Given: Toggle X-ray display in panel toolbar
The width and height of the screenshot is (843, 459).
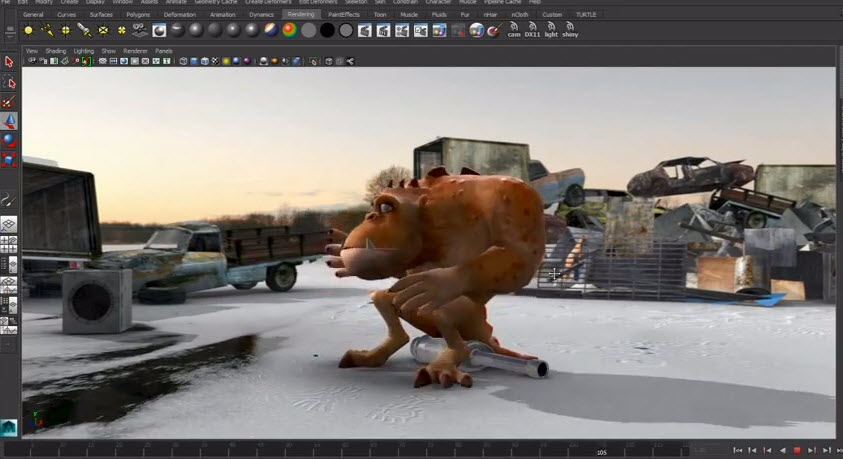Looking at the screenshot, I should pos(329,61).
